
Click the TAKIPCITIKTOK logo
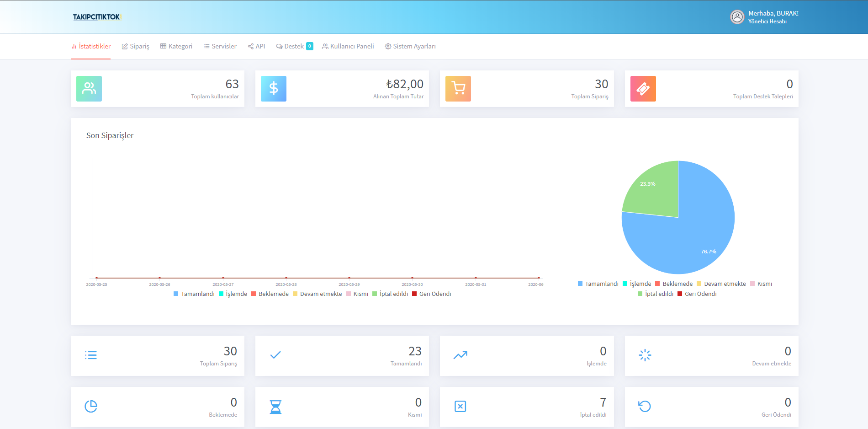pyautogui.click(x=97, y=17)
